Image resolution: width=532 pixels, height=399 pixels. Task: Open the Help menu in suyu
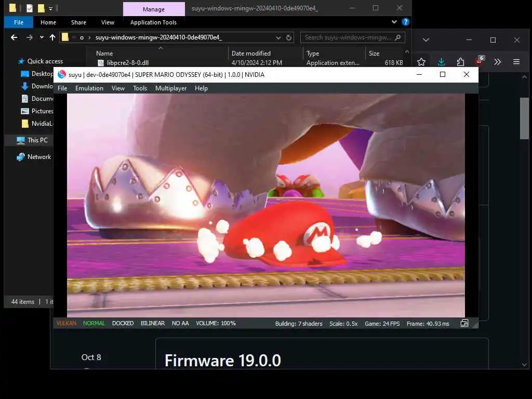pos(201,88)
